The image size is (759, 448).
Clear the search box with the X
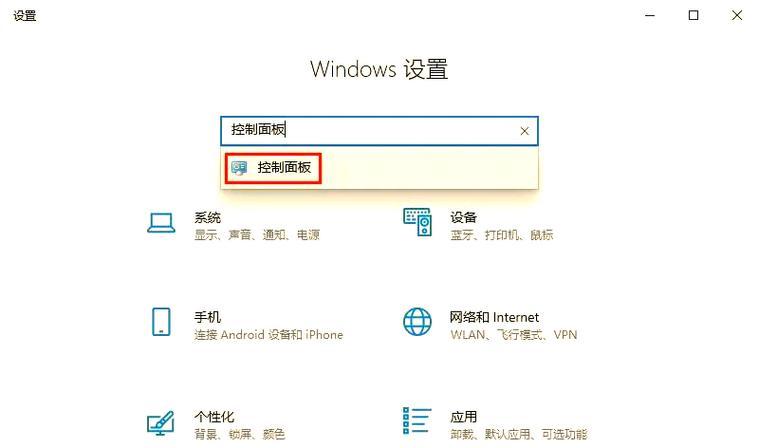click(x=524, y=131)
